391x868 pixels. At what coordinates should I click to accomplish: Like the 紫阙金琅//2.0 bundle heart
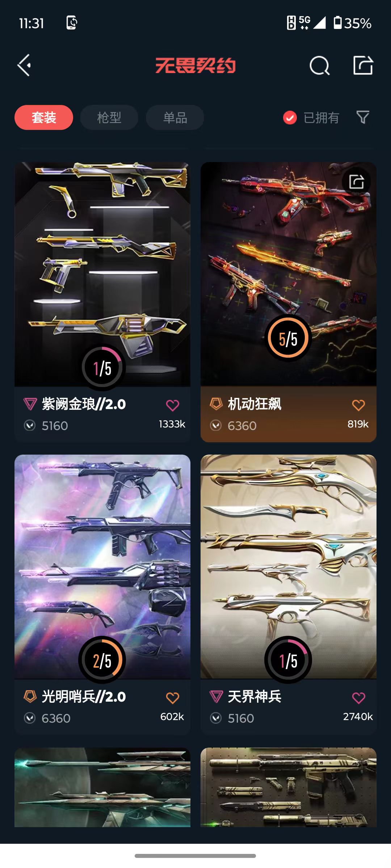173,405
